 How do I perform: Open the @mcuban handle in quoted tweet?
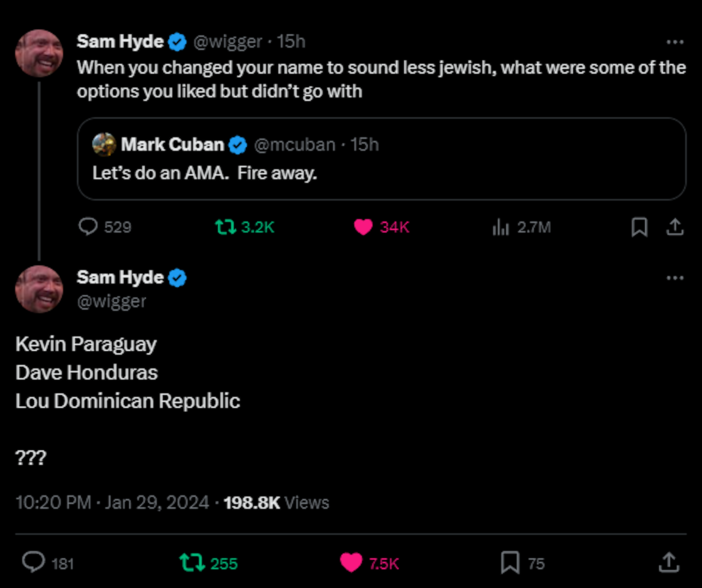(294, 145)
